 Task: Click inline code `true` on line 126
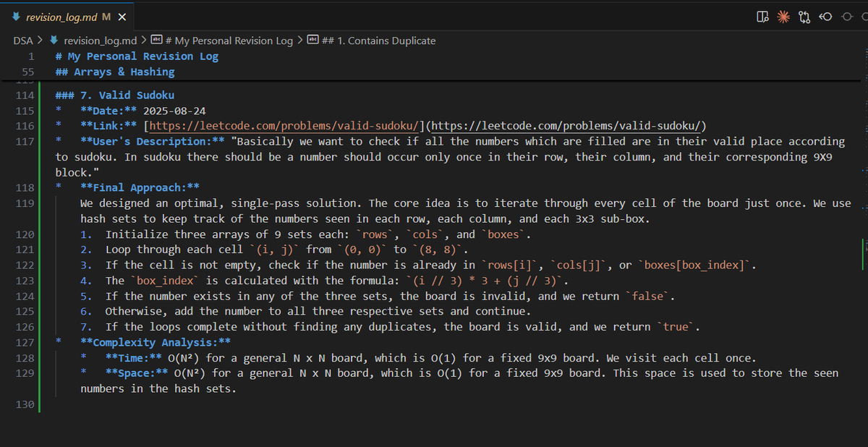pyautogui.click(x=676, y=327)
